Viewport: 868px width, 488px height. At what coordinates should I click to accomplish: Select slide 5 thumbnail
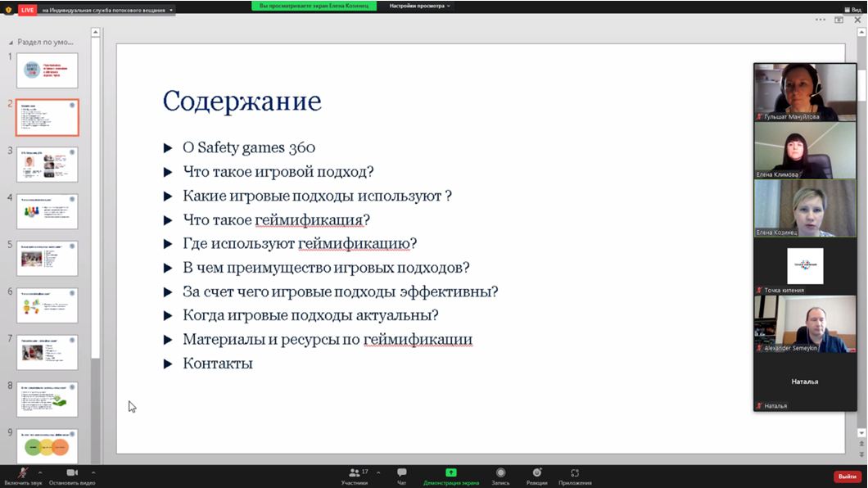[x=47, y=258]
